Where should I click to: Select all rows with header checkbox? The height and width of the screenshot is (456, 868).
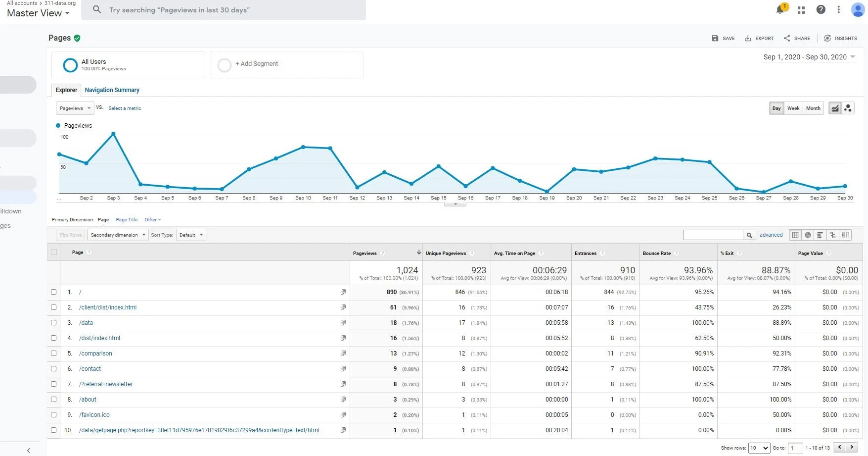[x=54, y=253]
